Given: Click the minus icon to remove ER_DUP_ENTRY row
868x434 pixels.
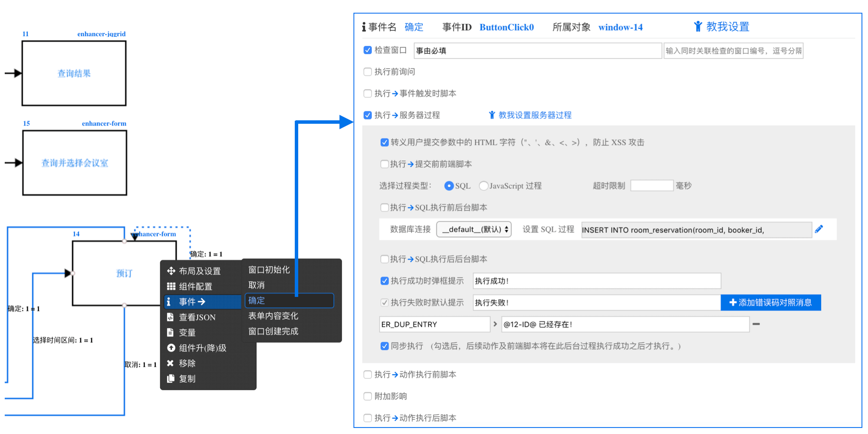Looking at the screenshot, I should click(756, 324).
